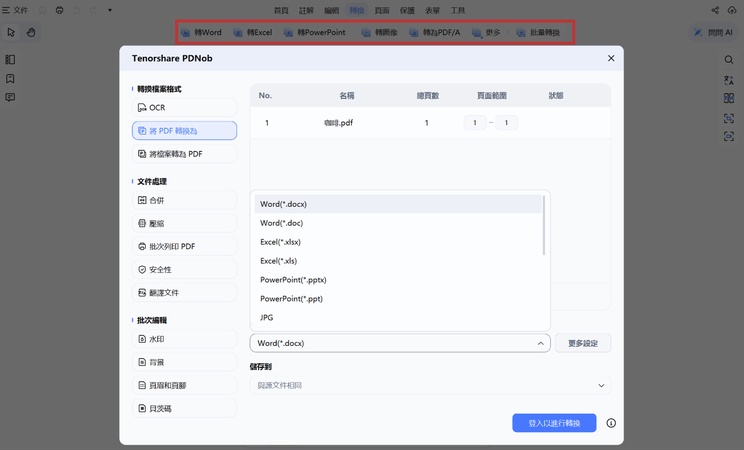
Task: Choose PowerPoint(*.pptx) in the format list
Action: point(398,280)
